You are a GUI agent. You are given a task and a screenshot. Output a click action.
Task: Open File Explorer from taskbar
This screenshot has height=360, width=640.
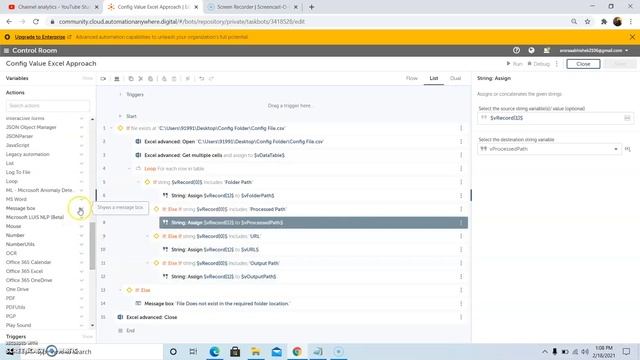pyautogui.click(x=256, y=351)
